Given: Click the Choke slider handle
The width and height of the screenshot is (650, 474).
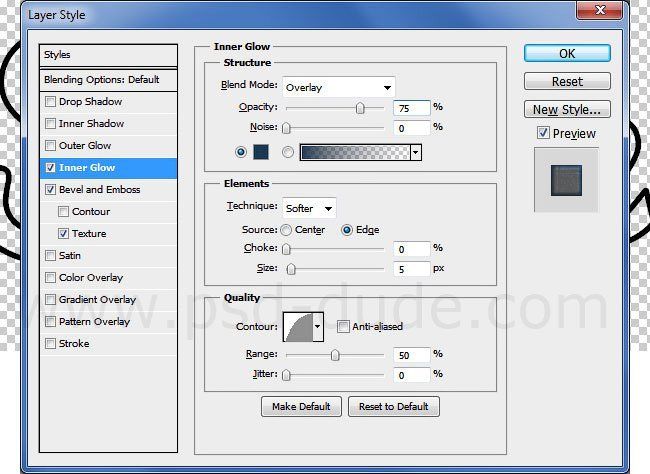Looking at the screenshot, I should (286, 249).
